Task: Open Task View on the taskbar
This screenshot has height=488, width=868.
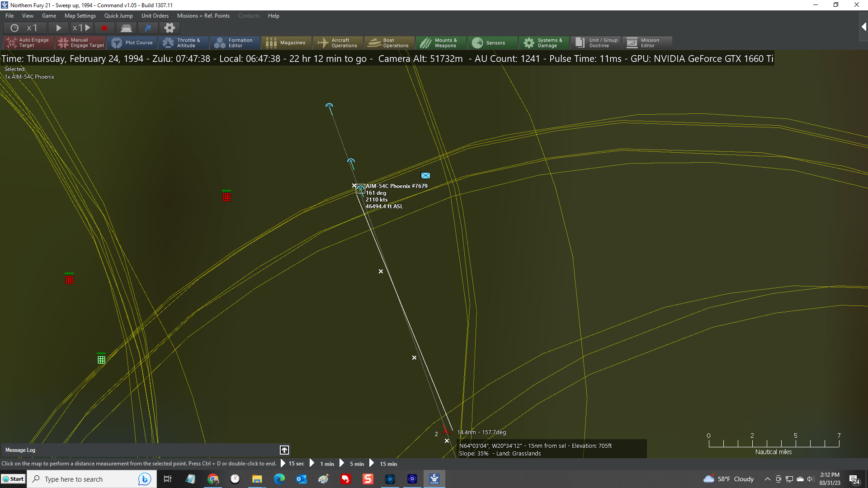Action: click(168, 479)
